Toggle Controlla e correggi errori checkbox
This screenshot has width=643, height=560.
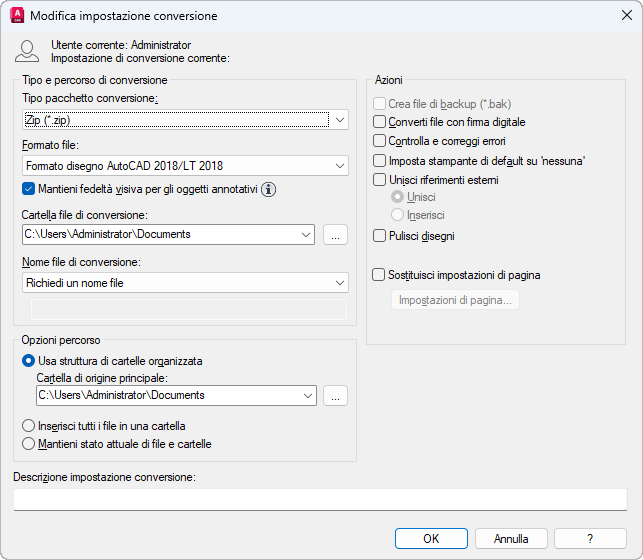point(379,141)
